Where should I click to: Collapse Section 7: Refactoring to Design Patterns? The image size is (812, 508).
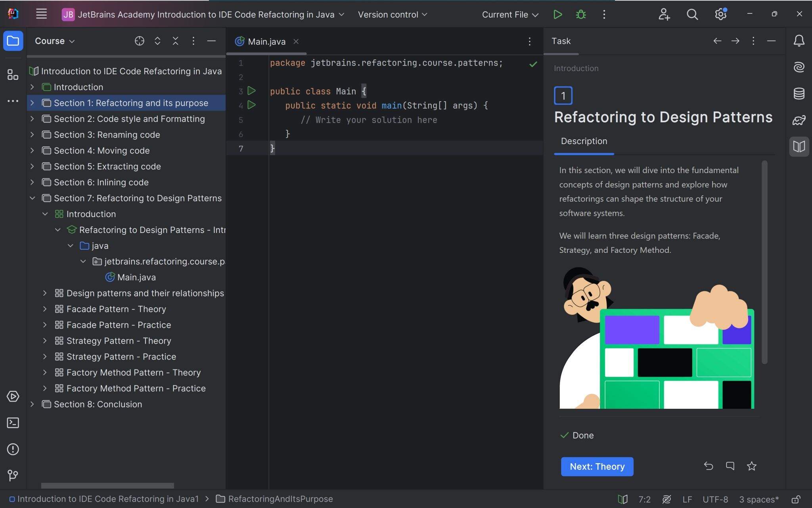(32, 198)
